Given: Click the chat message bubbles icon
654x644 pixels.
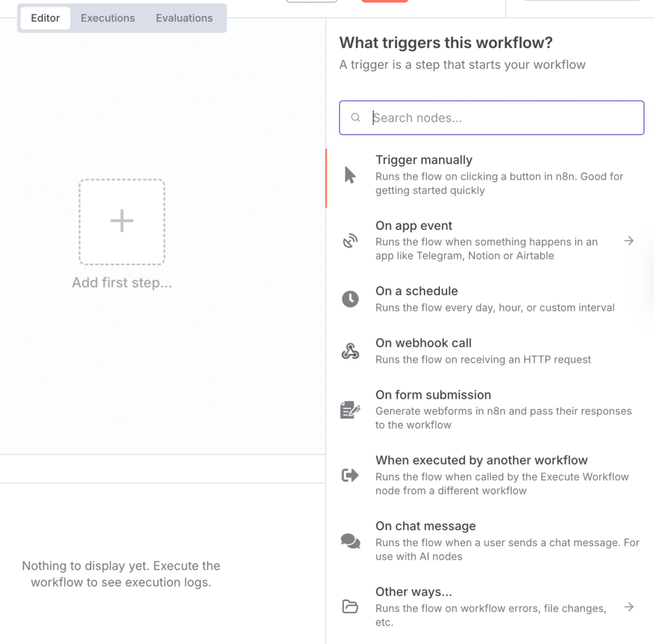Looking at the screenshot, I should (x=350, y=541).
